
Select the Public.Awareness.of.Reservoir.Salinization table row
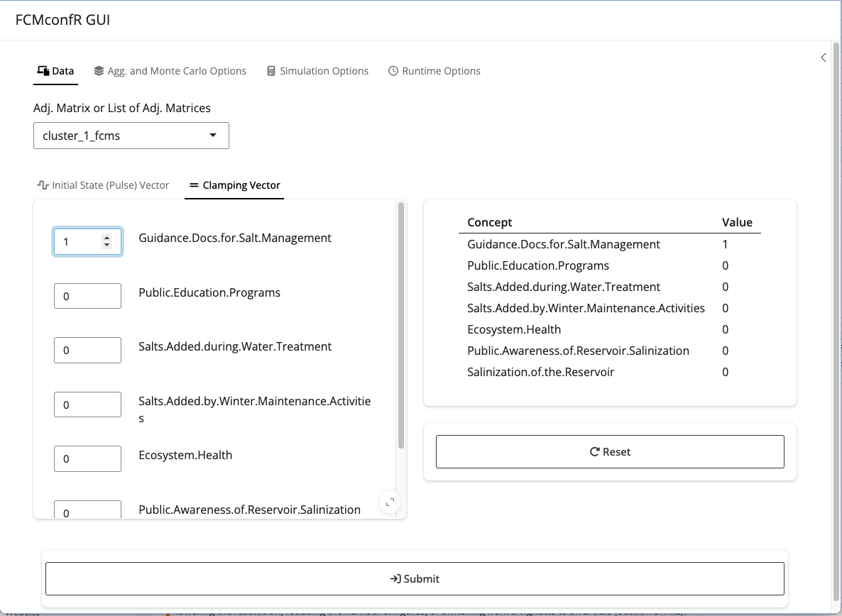[609, 351]
